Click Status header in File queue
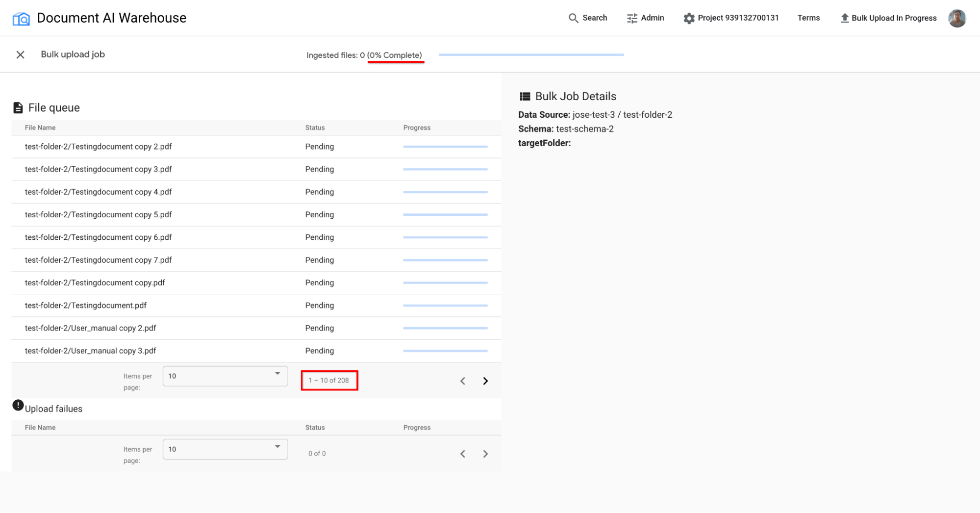 coord(315,128)
